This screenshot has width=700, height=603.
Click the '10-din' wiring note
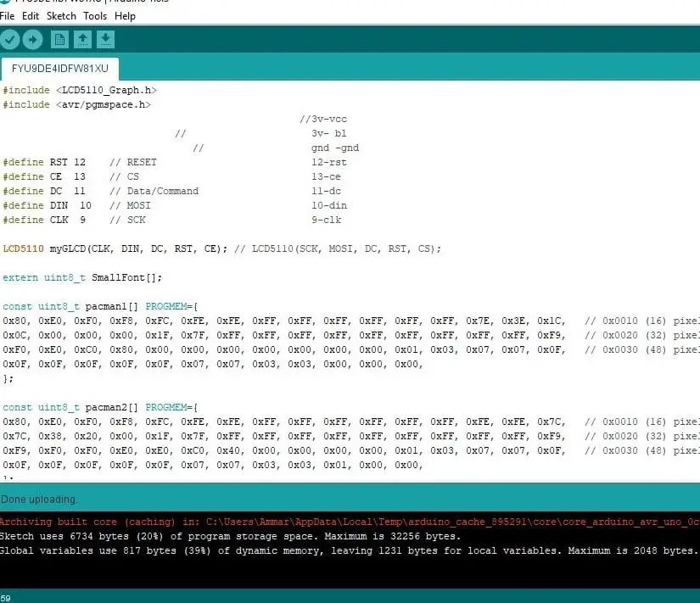pos(329,205)
